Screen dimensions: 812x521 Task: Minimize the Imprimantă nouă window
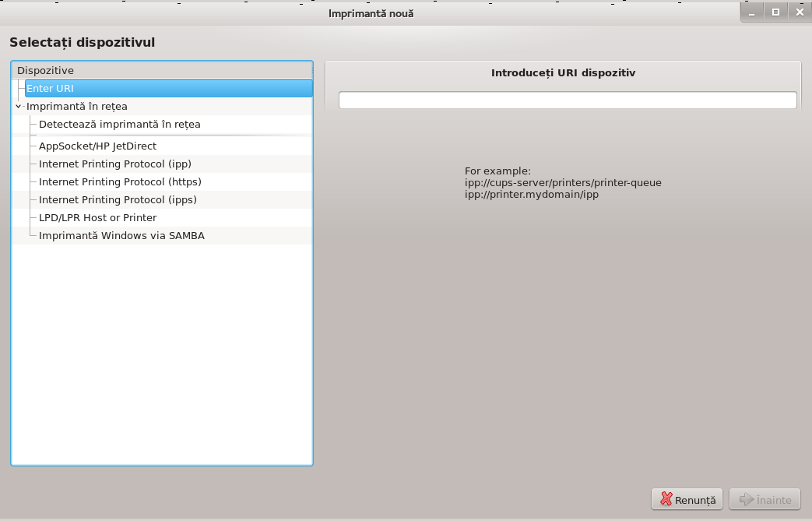click(751, 12)
